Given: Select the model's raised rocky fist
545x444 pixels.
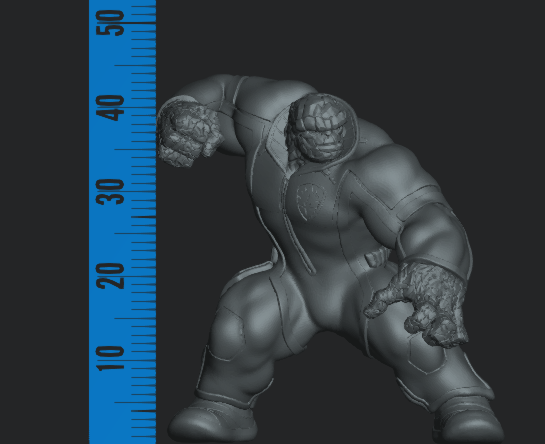Looking at the screenshot, I should pyautogui.click(x=188, y=134).
